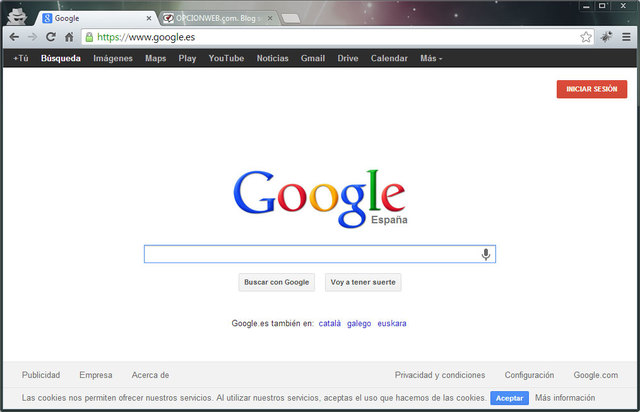Open Maps in the Google bar
The image size is (640, 412).
156,58
